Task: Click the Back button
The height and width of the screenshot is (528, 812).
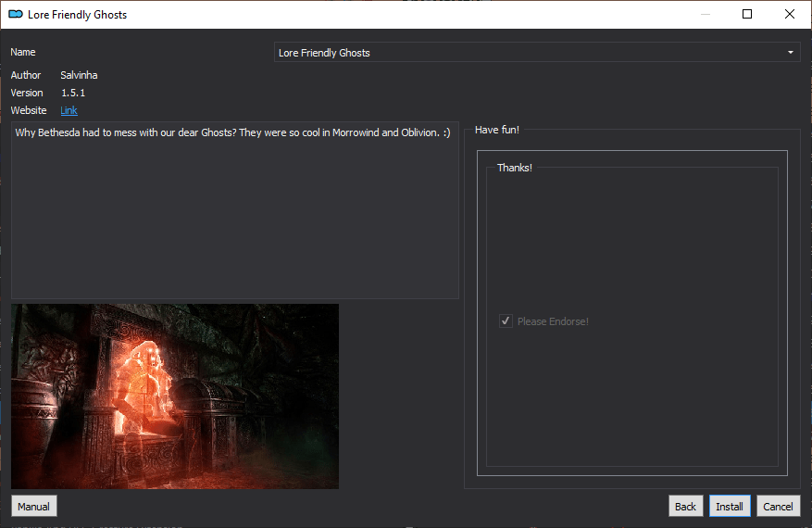Action: [x=685, y=507]
